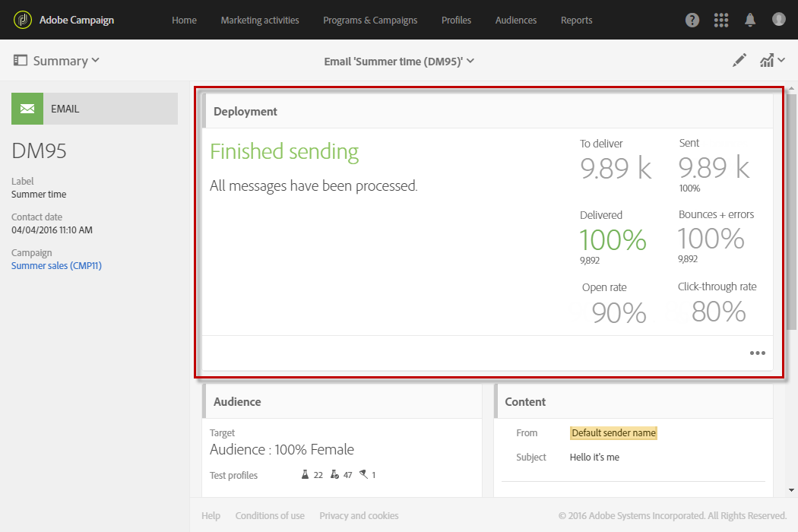The image size is (798, 532).
Task: Click the Bounces + errors 100% value
Action: 711,238
